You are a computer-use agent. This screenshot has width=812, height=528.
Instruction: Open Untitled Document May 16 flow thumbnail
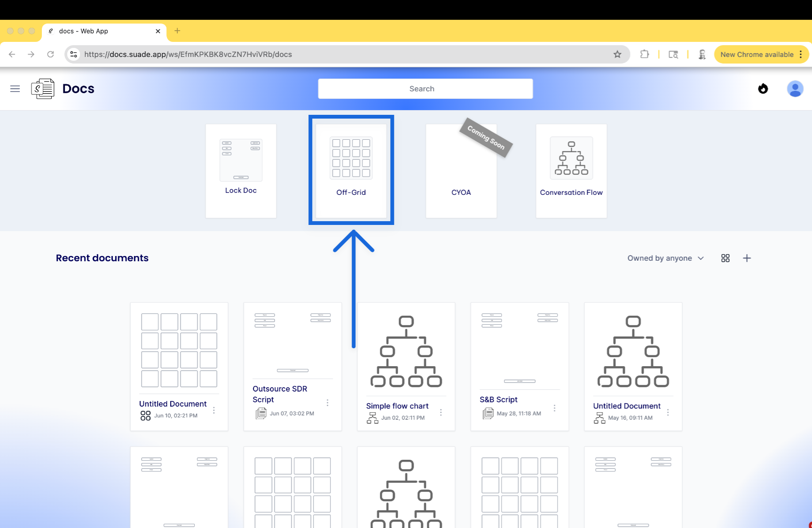pyautogui.click(x=633, y=352)
